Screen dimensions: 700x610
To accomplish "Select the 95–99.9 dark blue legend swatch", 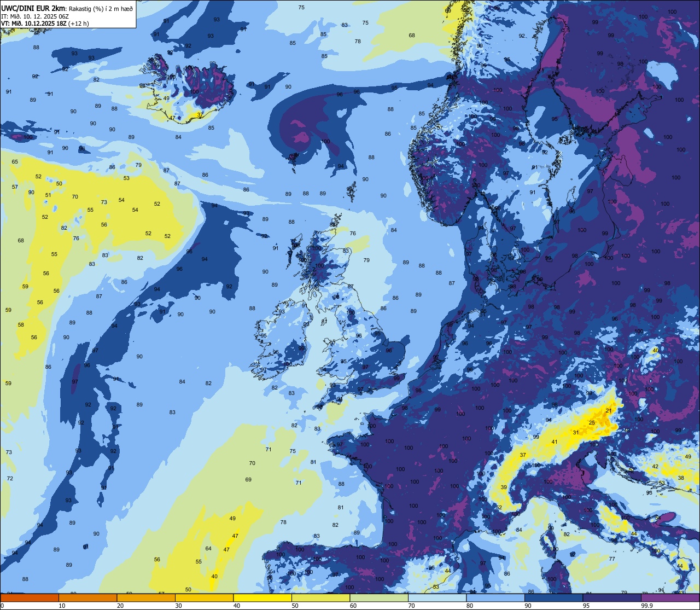I will pyautogui.click(x=612, y=598).
